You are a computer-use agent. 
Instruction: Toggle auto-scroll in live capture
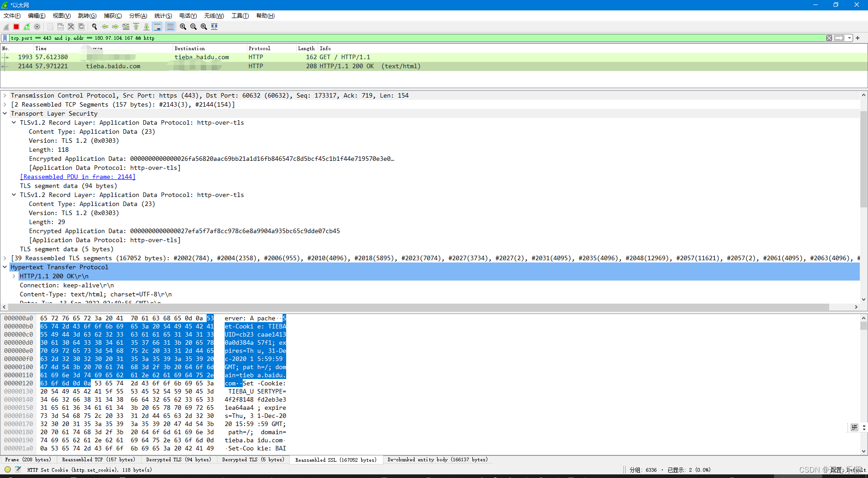(x=157, y=27)
